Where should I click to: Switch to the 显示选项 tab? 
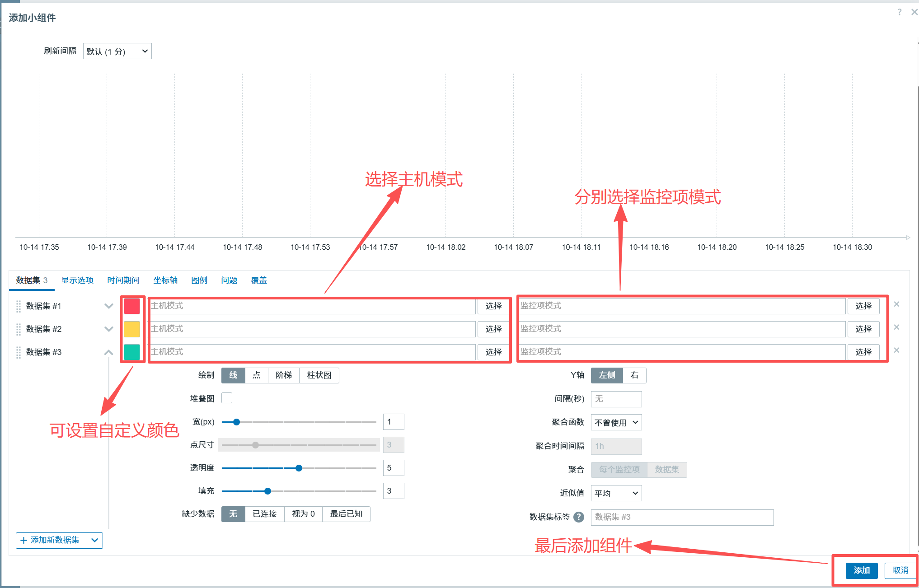pos(77,280)
